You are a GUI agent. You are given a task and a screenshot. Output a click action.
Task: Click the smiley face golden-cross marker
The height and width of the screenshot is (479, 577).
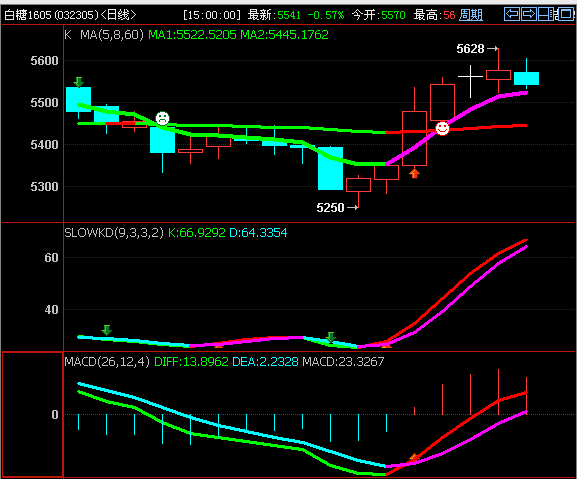coord(442,128)
